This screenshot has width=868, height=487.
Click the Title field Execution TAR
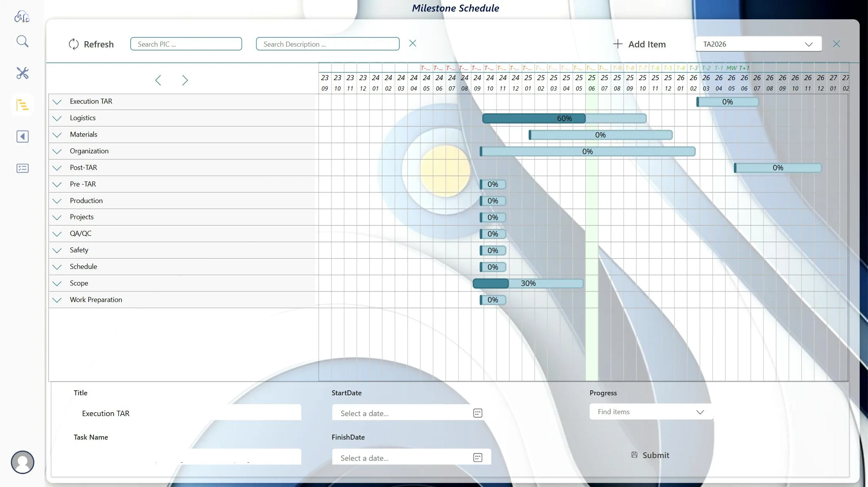(187, 413)
